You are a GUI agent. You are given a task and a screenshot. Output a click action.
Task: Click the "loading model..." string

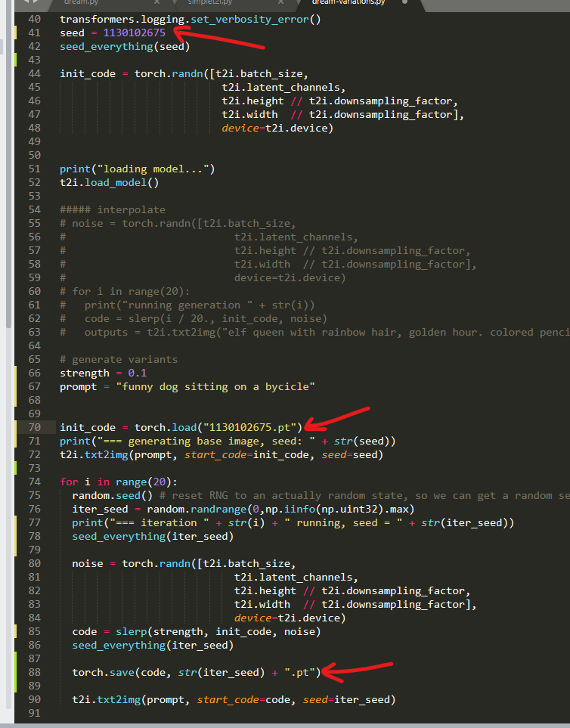click(x=153, y=169)
